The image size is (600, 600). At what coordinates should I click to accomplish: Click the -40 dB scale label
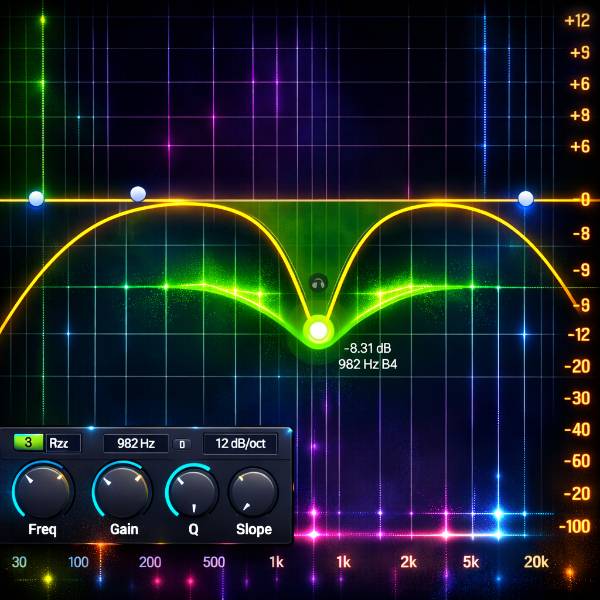577,430
